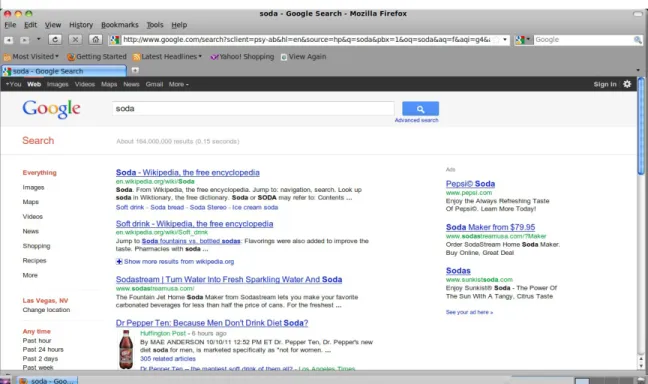The width and height of the screenshot is (648, 384).
Task: Open Soft drink - Wikipedia result
Action: pos(194,224)
